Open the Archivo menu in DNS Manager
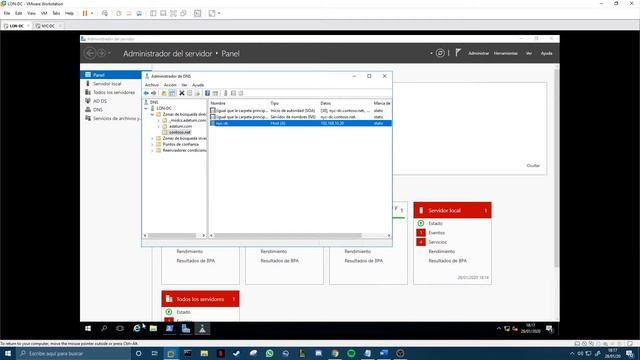Screen dimensions: 640x360 152,85
